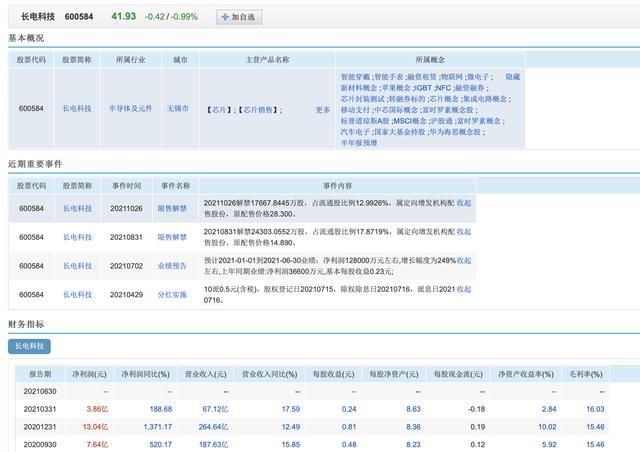Image resolution: width=640 pixels, height=452 pixels.
Task: Open the 转融券标的 concept link
Action: click(x=407, y=98)
